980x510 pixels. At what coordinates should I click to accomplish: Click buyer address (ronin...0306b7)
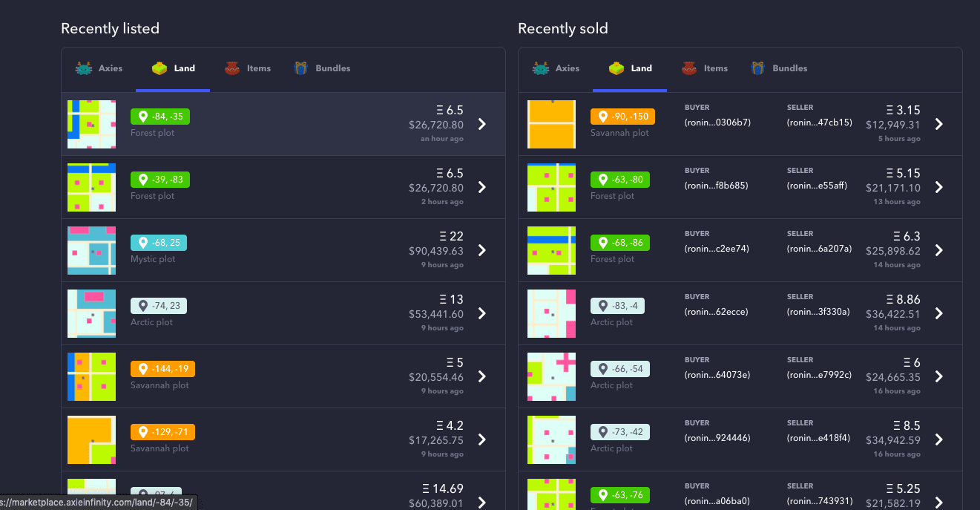717,122
